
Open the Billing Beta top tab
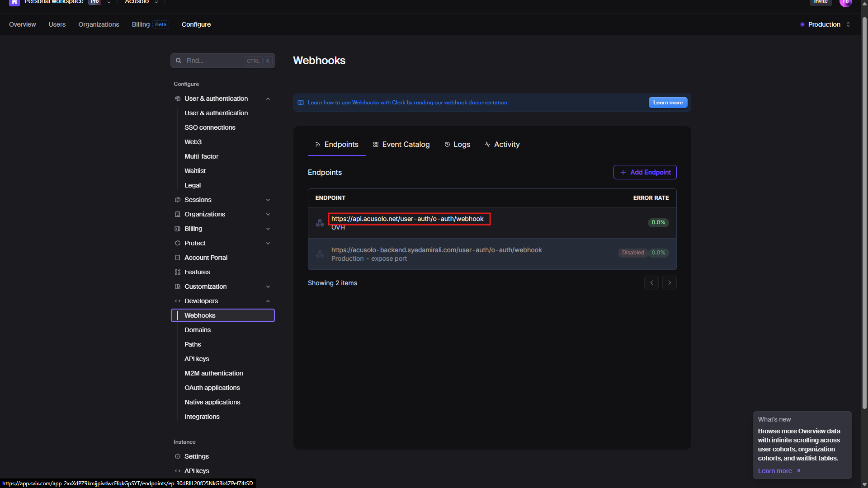150,24
